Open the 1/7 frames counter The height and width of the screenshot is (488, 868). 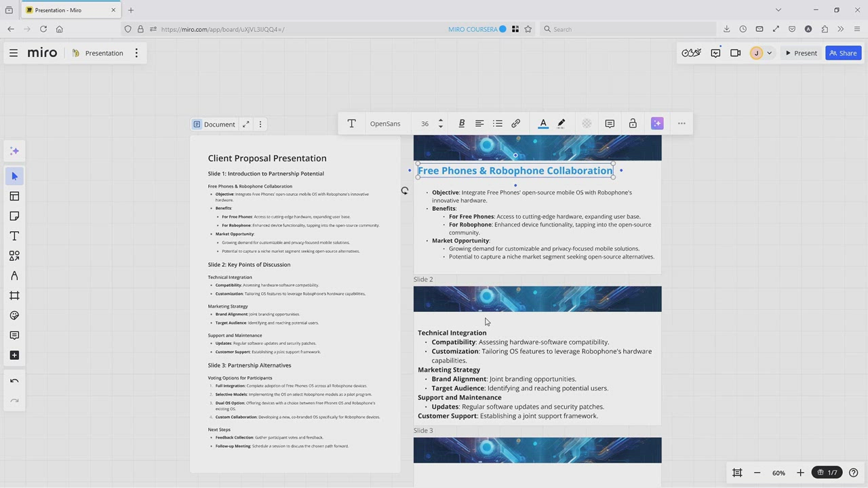pos(827,472)
